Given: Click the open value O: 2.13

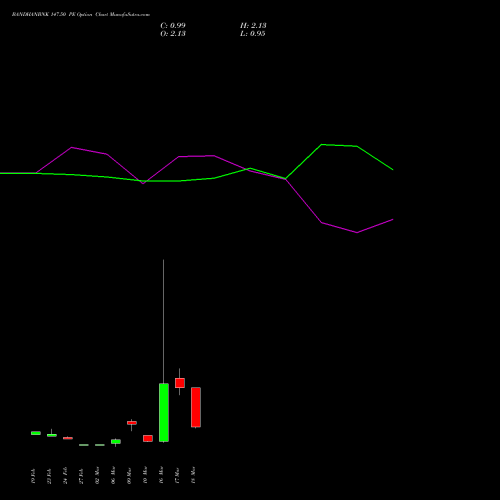Looking at the screenshot, I should [173, 34].
